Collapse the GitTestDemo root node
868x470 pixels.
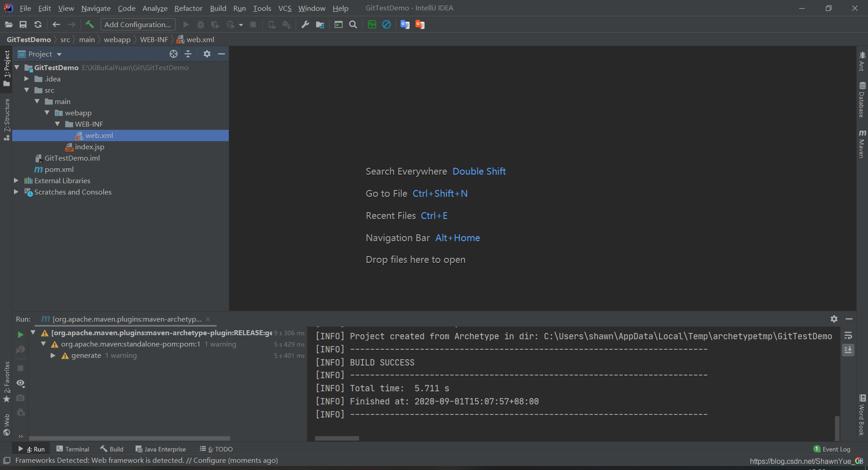pyautogui.click(x=17, y=67)
